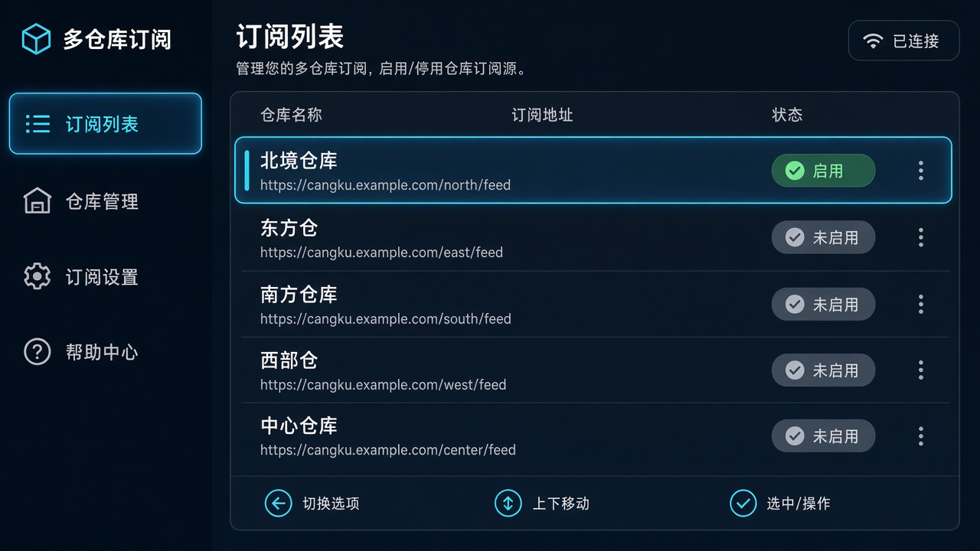Enable the 东方仓 未启用 status toggle

[823, 237]
